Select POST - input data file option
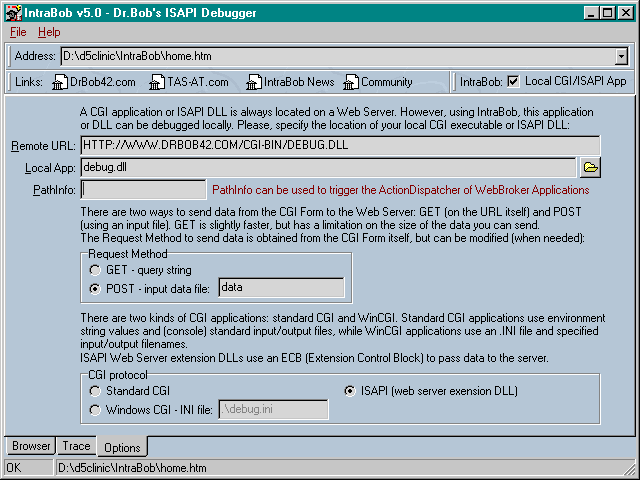Image resolution: width=640 pixels, height=480 pixels. tap(96, 289)
